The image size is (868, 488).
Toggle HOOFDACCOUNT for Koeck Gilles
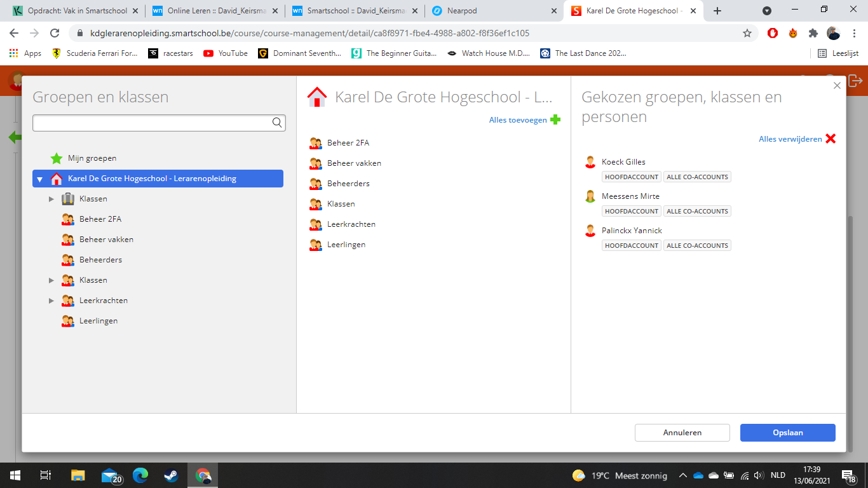(x=631, y=177)
